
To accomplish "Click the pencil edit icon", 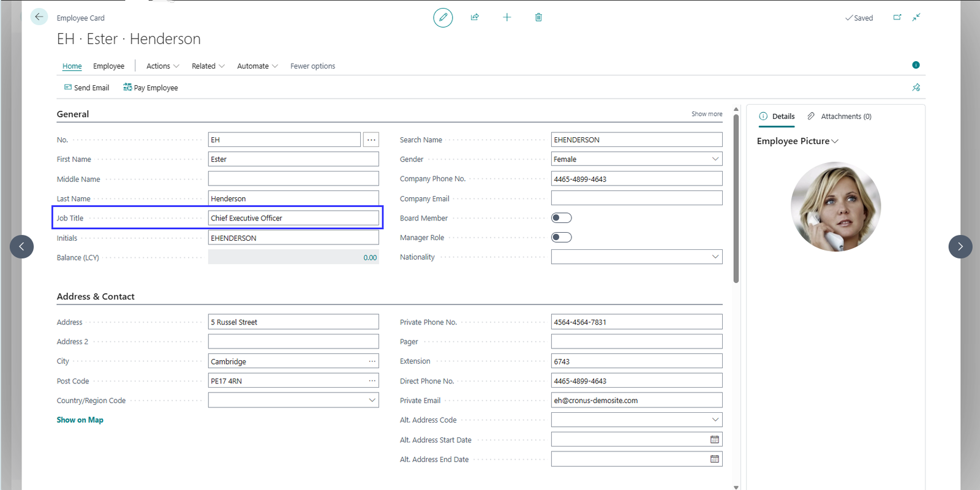I will click(443, 18).
